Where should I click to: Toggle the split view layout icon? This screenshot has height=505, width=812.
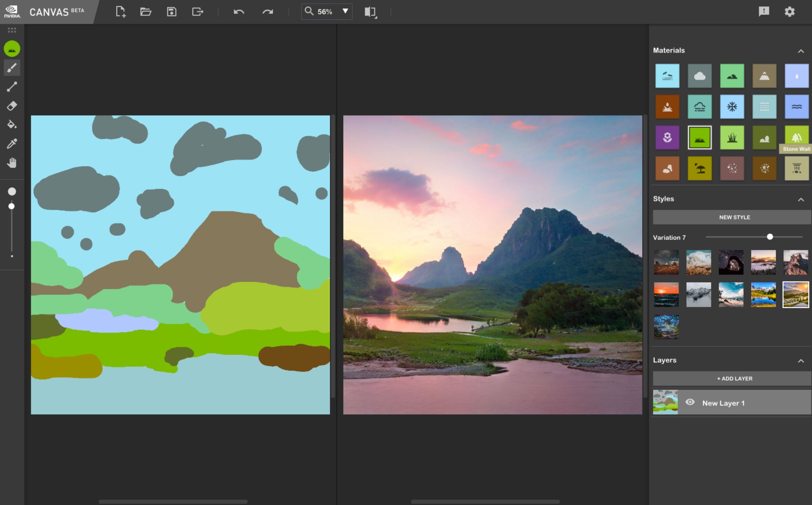370,12
